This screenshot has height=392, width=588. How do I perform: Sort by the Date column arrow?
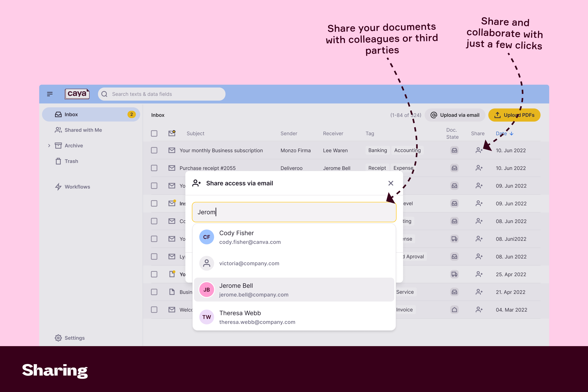[x=512, y=133]
